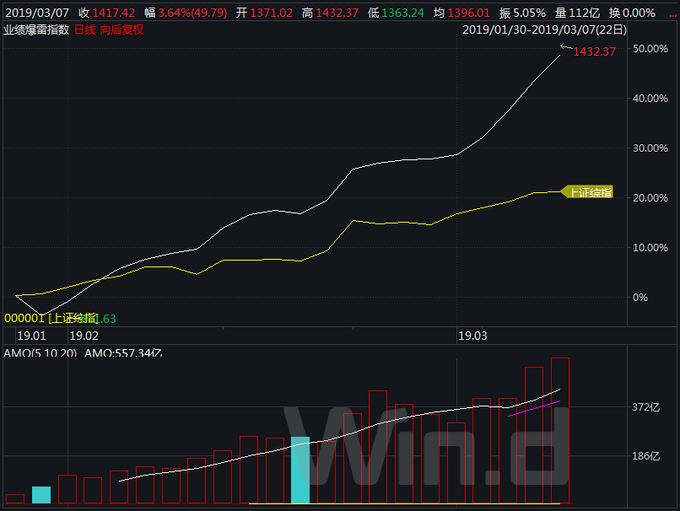
Task: Select the 19.03 marker on the time axis
Action: (471, 336)
